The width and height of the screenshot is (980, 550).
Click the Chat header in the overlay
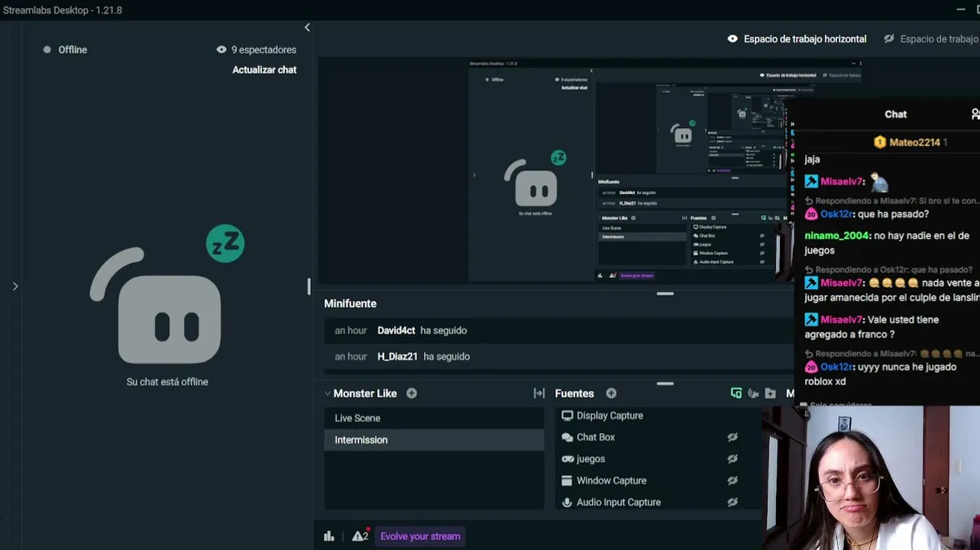(x=895, y=114)
